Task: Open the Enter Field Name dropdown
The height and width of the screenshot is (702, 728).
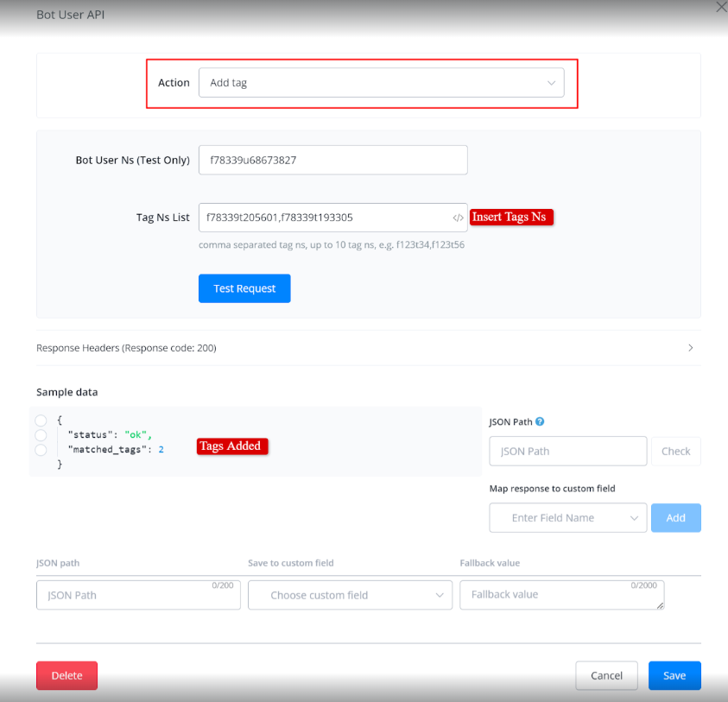Action: (x=567, y=518)
